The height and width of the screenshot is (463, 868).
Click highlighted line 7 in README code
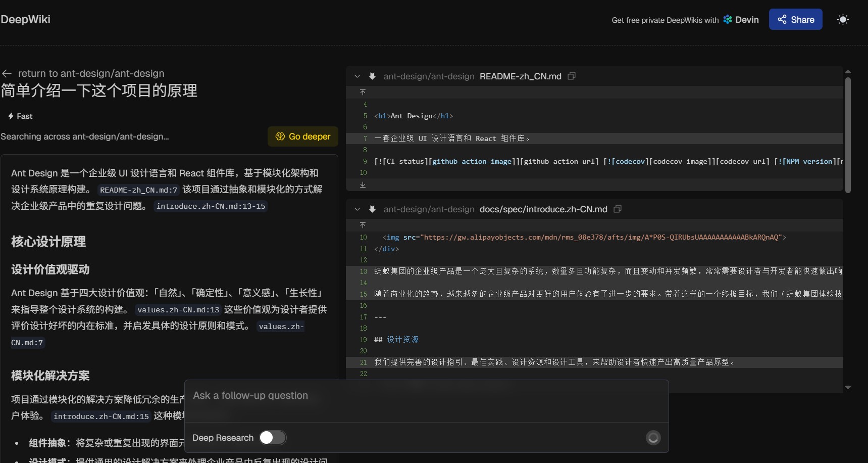click(x=594, y=138)
